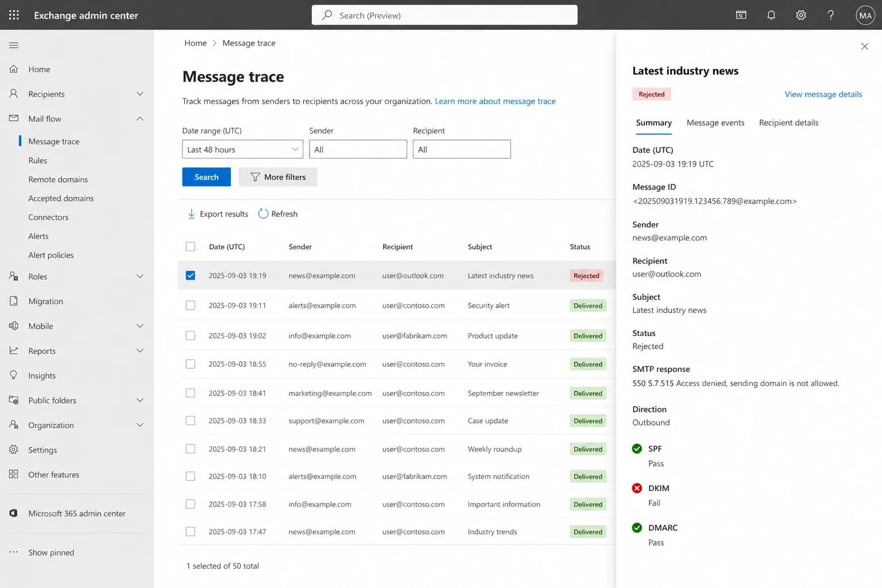882x588 pixels.
Task: Open the Date range Last 48 hours dropdown
Action: [242, 149]
